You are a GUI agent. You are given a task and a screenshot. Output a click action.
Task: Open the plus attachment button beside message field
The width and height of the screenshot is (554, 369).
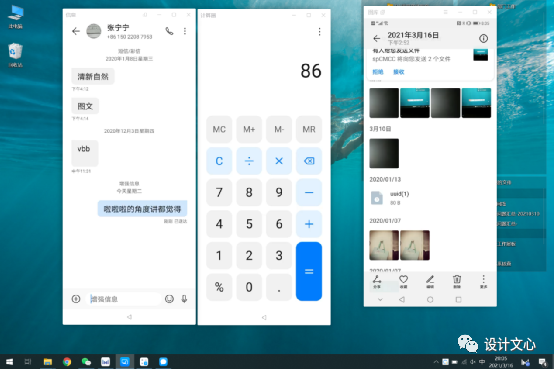pyautogui.click(x=76, y=299)
